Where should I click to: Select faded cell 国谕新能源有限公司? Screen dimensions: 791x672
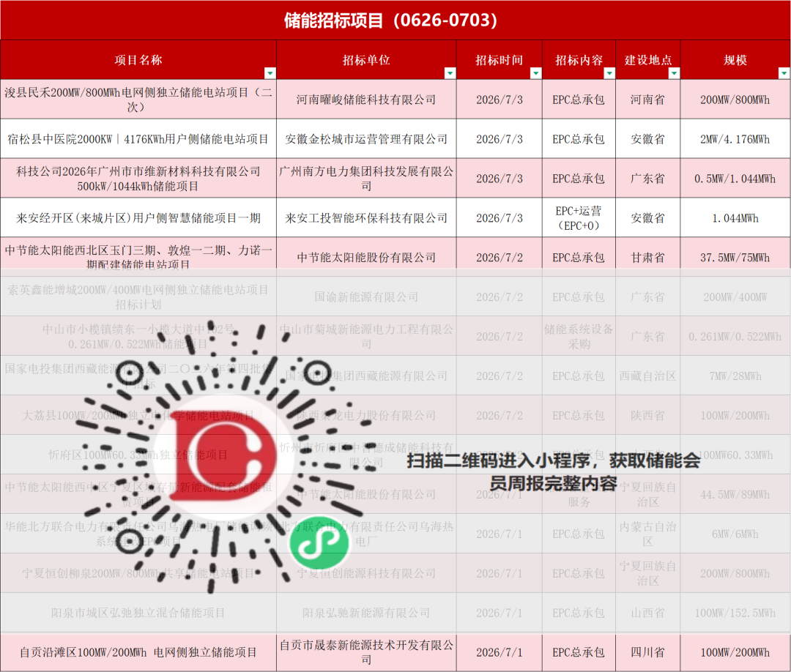click(x=366, y=297)
